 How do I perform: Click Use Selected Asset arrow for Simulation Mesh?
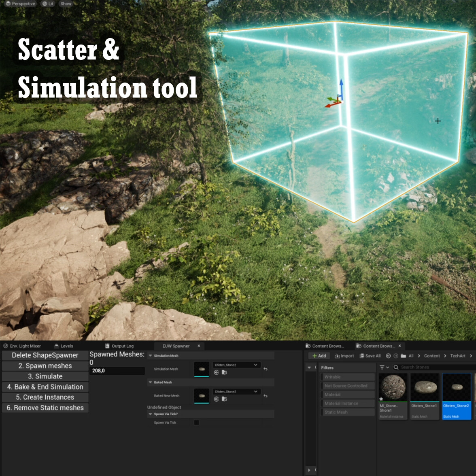pyautogui.click(x=216, y=372)
